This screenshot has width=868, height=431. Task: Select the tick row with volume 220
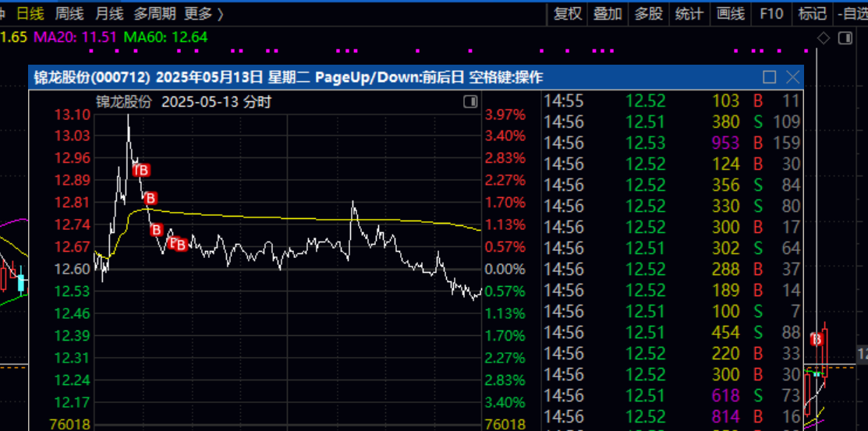[672, 353]
